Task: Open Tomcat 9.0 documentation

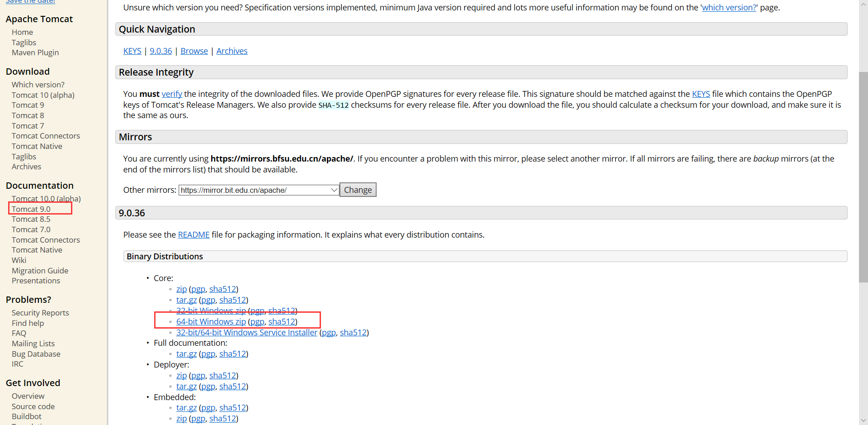Action: pos(31,209)
